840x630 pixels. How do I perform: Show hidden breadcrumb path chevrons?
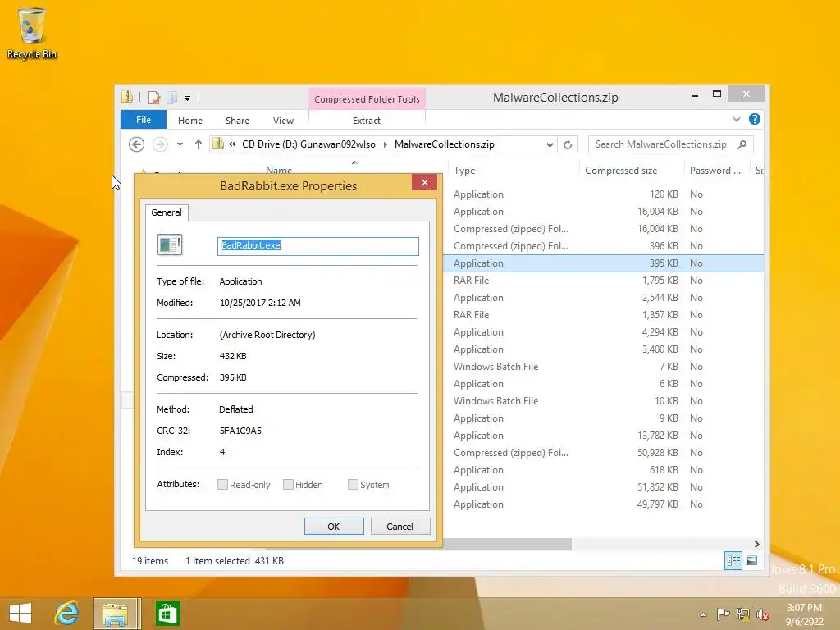click(232, 144)
